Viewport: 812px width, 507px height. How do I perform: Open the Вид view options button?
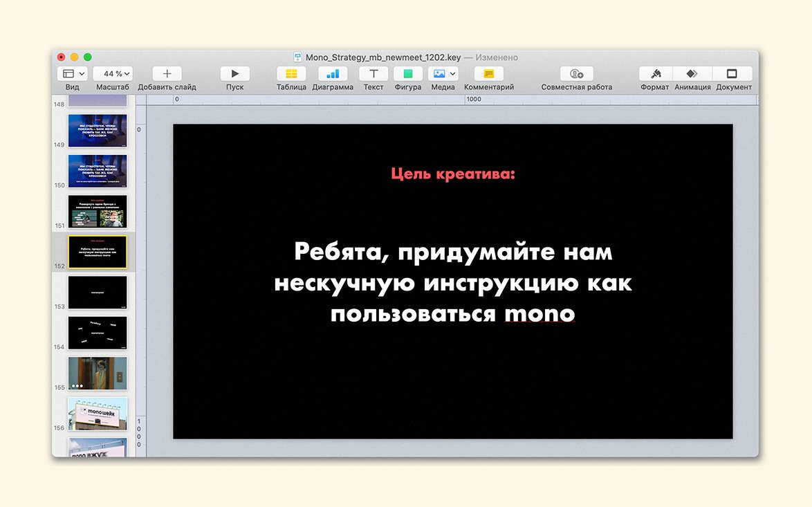tap(72, 73)
